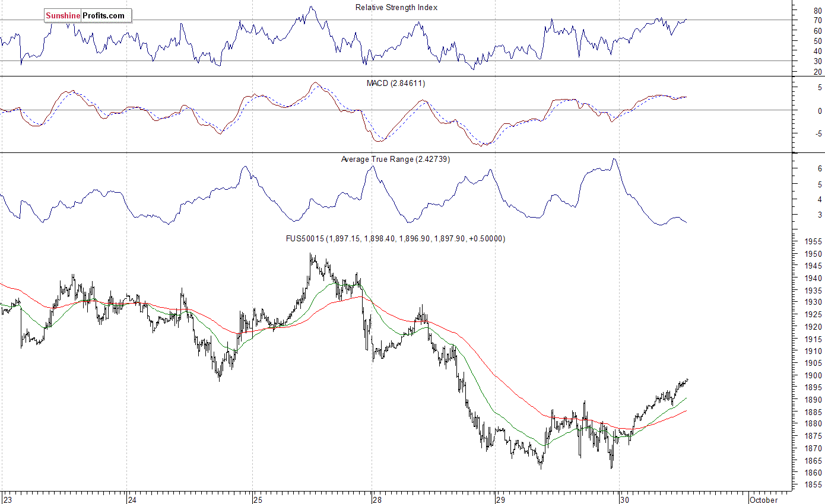Click the MACD -5 axis value
The width and height of the screenshot is (825, 504).
[818, 133]
